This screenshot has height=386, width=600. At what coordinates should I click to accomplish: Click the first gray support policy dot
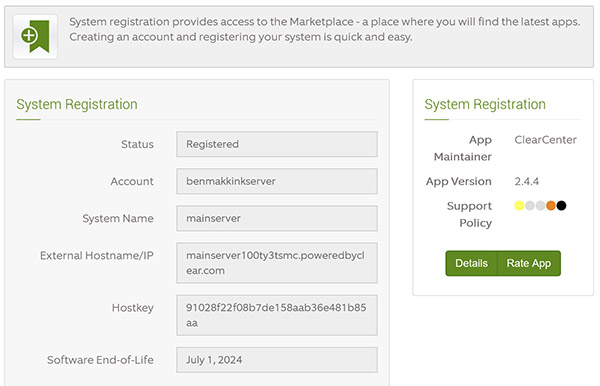(x=530, y=206)
